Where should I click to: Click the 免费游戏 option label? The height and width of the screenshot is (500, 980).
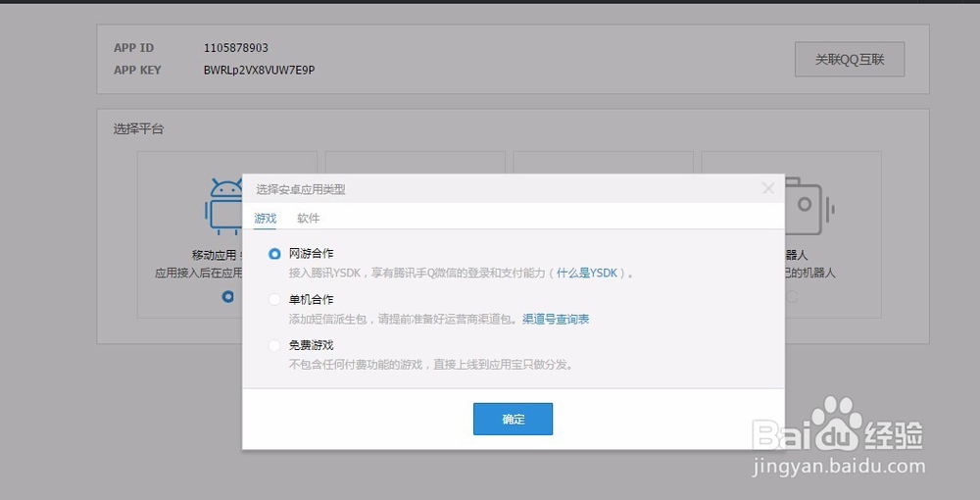pyautogui.click(x=311, y=345)
